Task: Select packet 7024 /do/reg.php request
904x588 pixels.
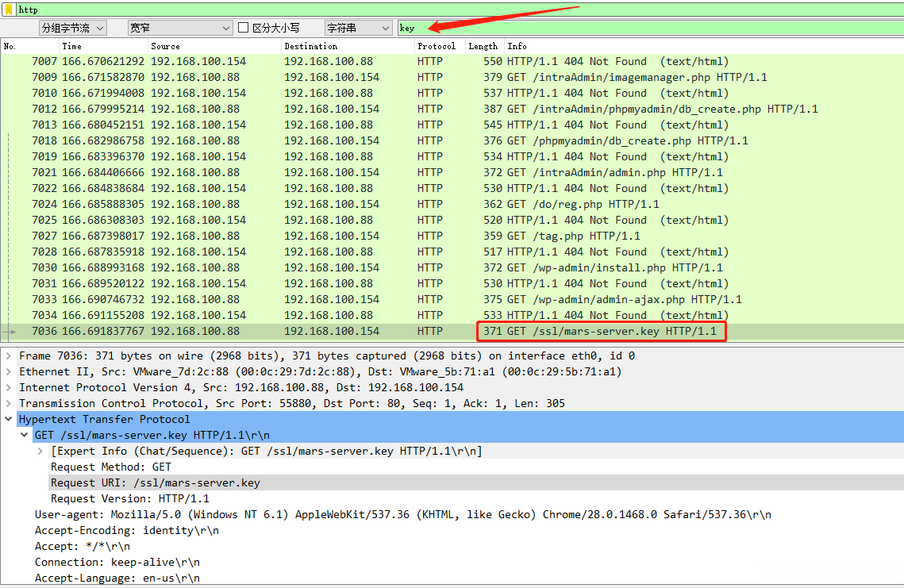Action: pos(452,204)
